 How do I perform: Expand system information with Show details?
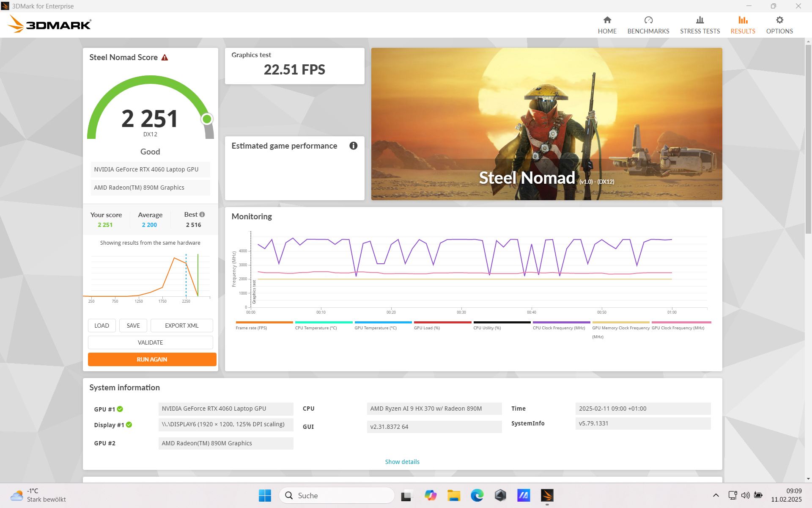pos(402,462)
